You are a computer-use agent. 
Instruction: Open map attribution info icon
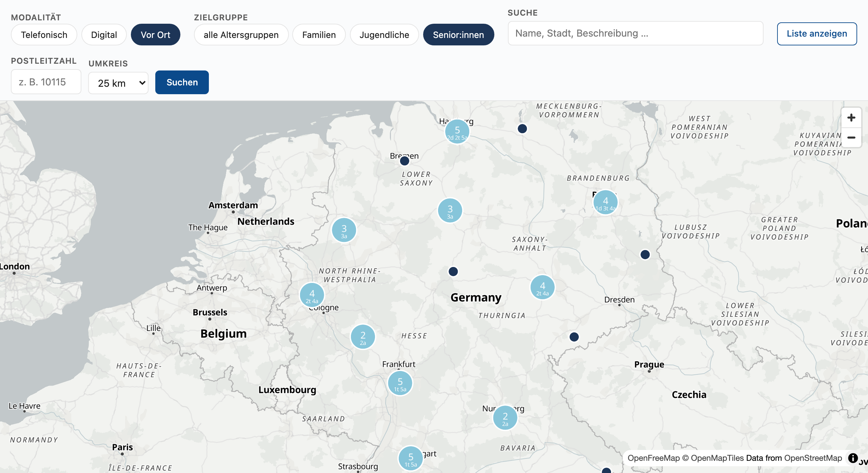click(853, 458)
